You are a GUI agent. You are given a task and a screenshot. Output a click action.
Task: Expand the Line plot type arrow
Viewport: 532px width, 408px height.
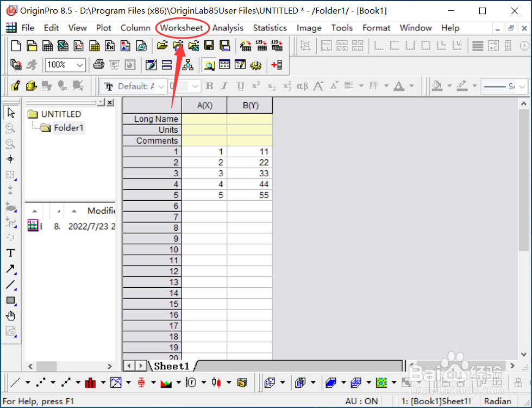click(x=28, y=382)
